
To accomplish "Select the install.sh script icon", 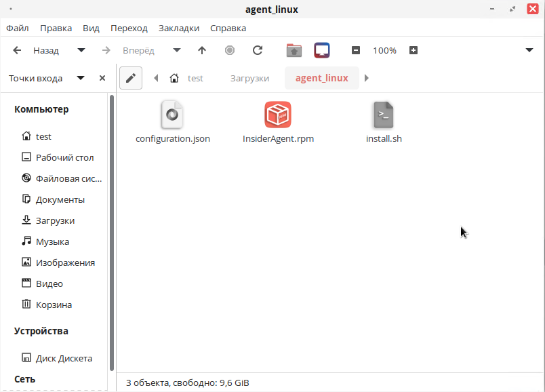I will pyautogui.click(x=384, y=115).
